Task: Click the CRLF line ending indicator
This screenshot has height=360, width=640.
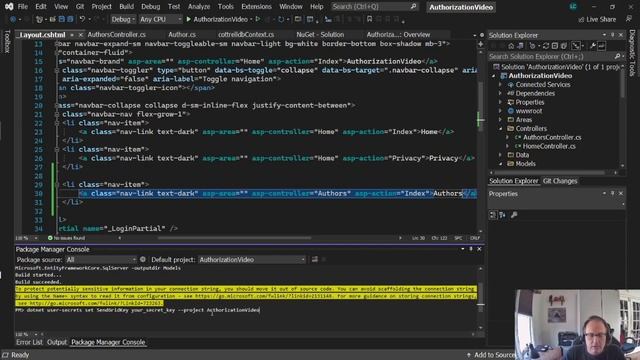Action: pyautogui.click(x=475, y=238)
